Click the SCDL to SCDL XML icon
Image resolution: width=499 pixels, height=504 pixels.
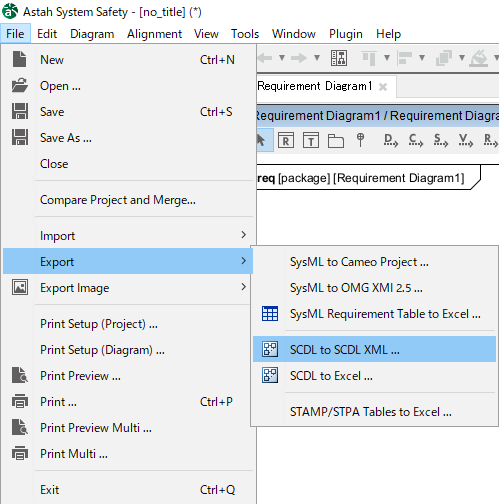click(x=270, y=349)
